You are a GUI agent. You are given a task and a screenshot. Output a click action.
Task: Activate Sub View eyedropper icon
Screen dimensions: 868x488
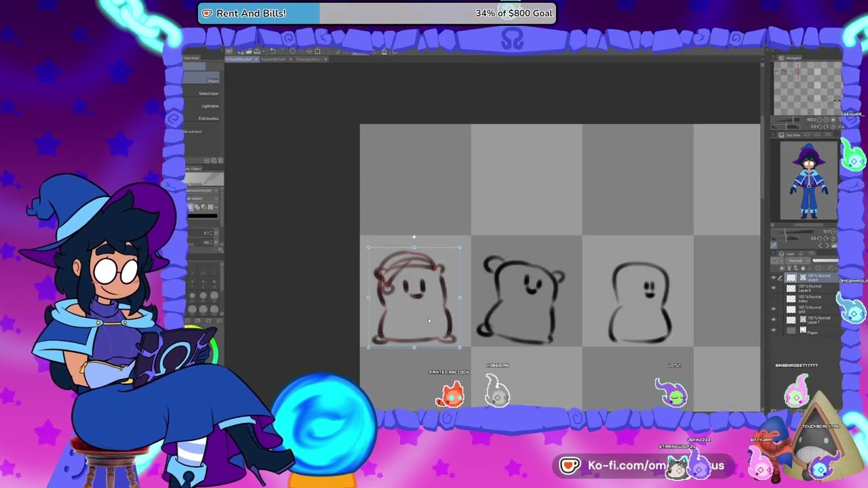[x=774, y=245]
